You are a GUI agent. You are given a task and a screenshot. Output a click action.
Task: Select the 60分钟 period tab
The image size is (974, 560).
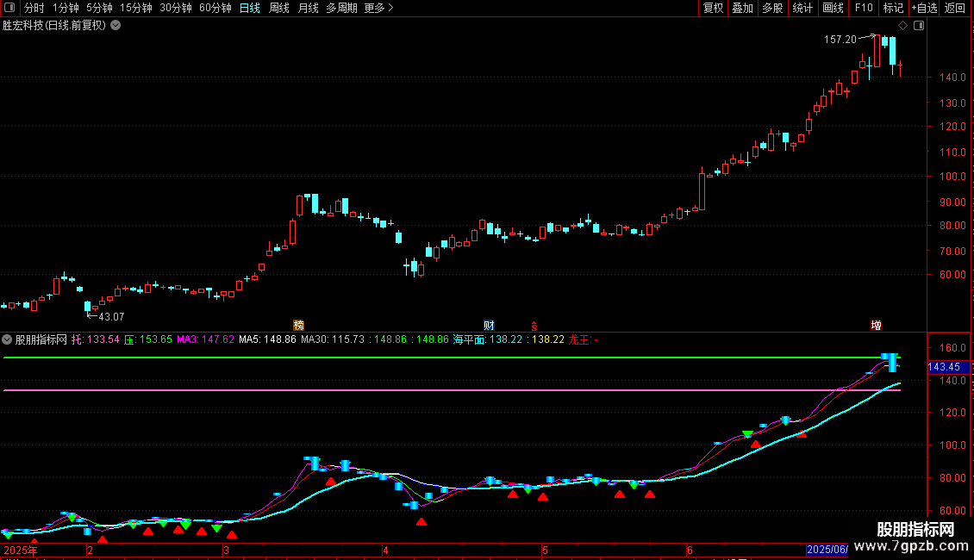(215, 8)
